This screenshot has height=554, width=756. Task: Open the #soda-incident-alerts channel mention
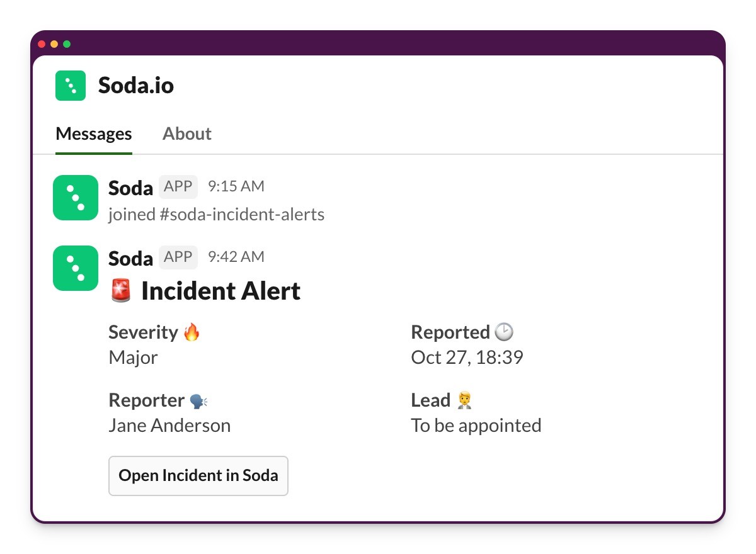242,215
